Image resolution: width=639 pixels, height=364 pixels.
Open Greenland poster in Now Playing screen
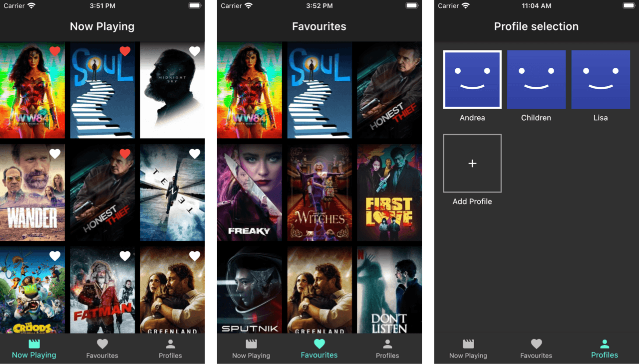pyautogui.click(x=172, y=290)
